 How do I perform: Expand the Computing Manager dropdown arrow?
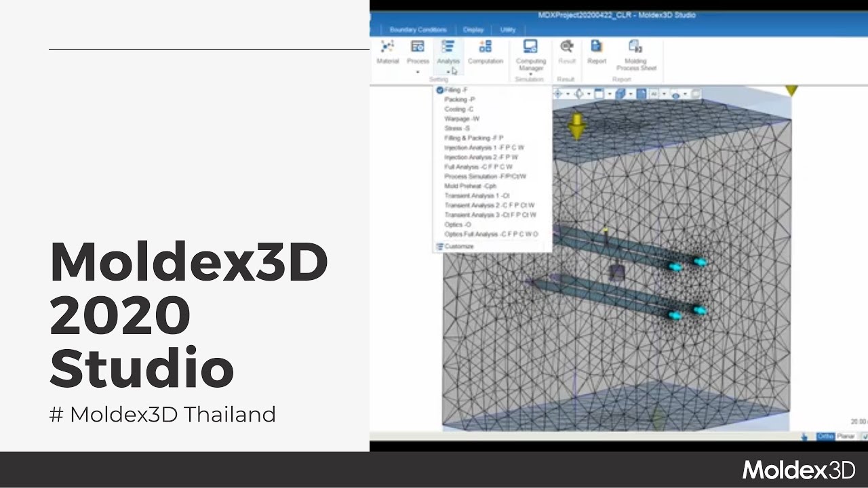(530, 74)
